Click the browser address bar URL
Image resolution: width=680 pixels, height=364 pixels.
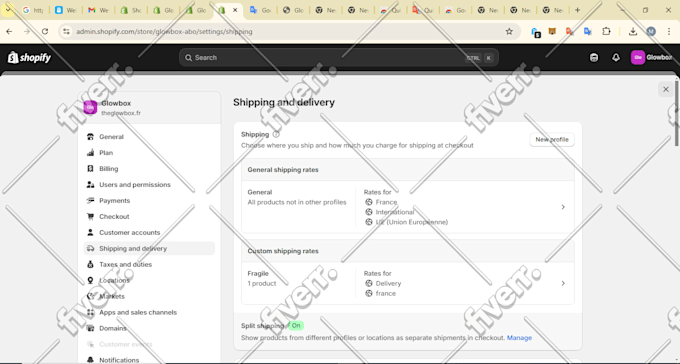point(164,31)
